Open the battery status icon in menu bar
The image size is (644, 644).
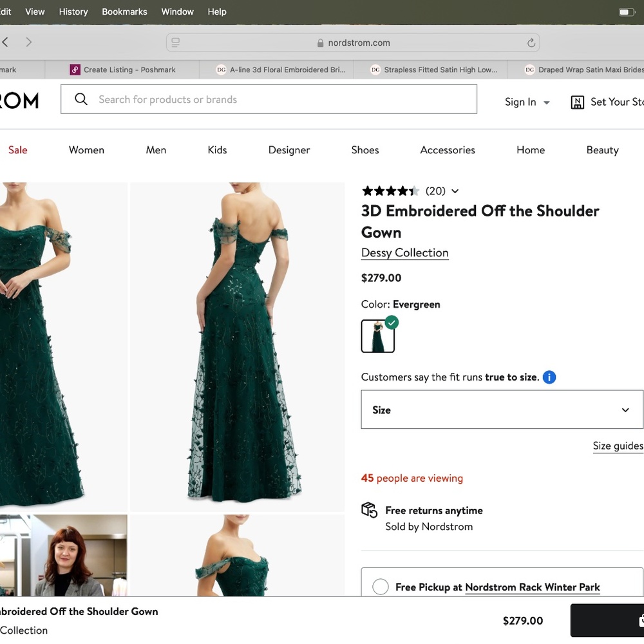627,12
